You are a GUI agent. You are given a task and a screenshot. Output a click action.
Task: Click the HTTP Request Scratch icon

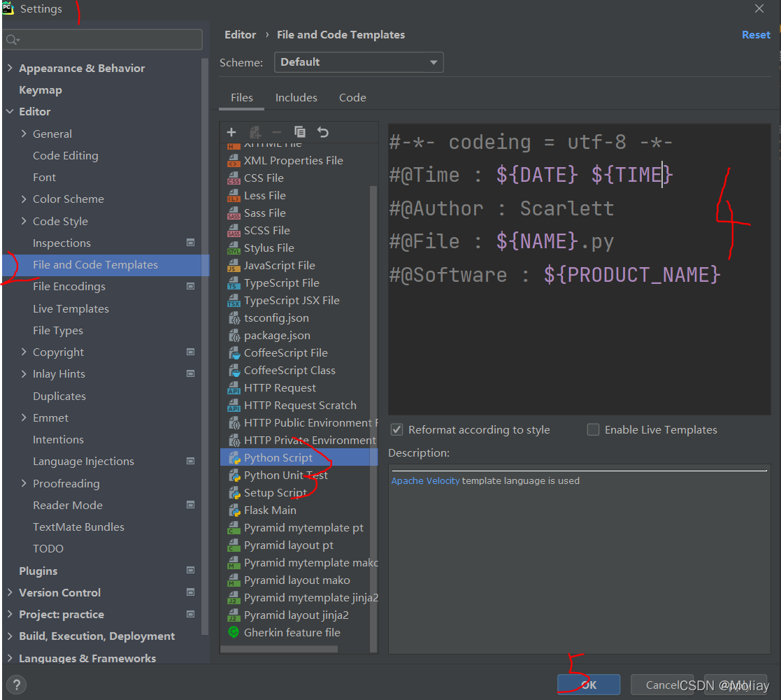coord(234,405)
